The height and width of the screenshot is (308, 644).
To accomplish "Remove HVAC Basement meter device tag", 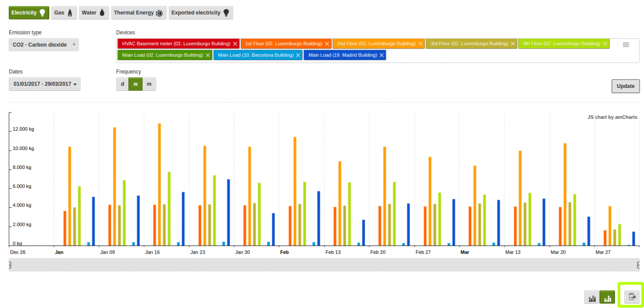I will 235,44.
